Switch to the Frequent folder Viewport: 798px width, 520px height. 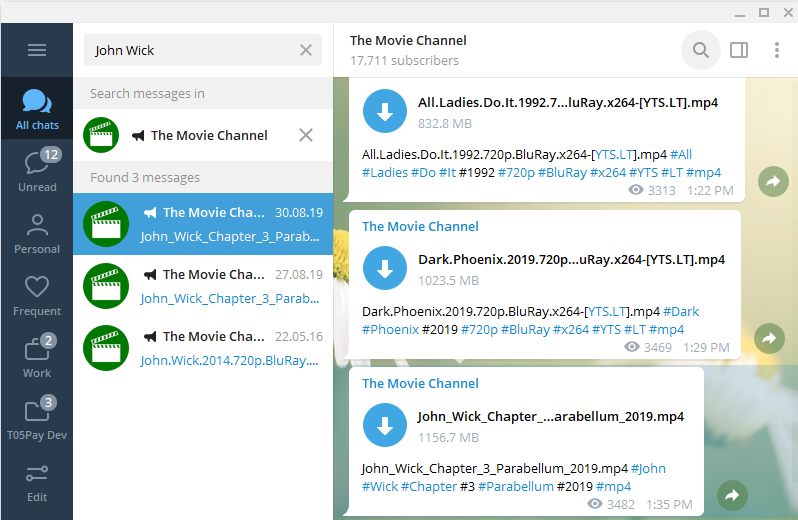coord(37,295)
